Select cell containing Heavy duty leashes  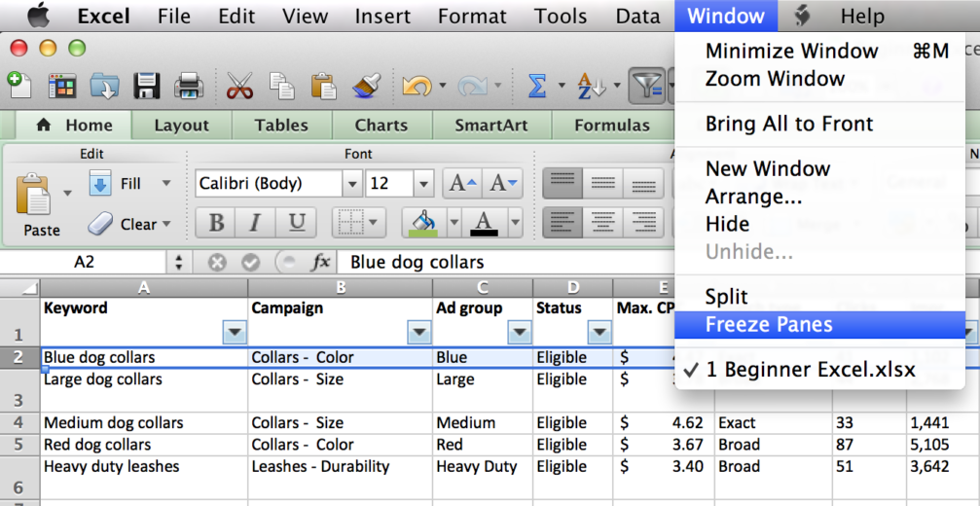[x=144, y=477]
